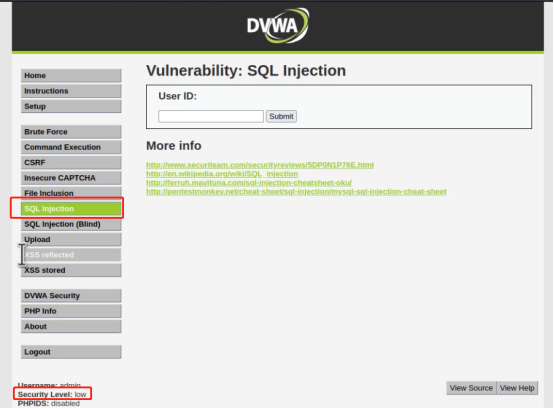554x408 pixels.
Task: Select XSS reflected menu item
Action: [x=71, y=255]
